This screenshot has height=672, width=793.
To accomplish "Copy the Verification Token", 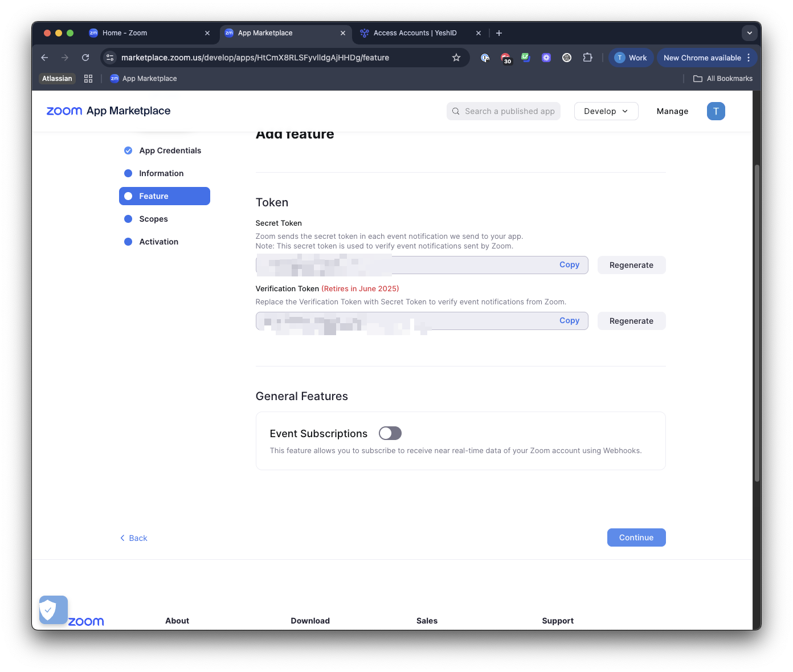I will point(569,320).
